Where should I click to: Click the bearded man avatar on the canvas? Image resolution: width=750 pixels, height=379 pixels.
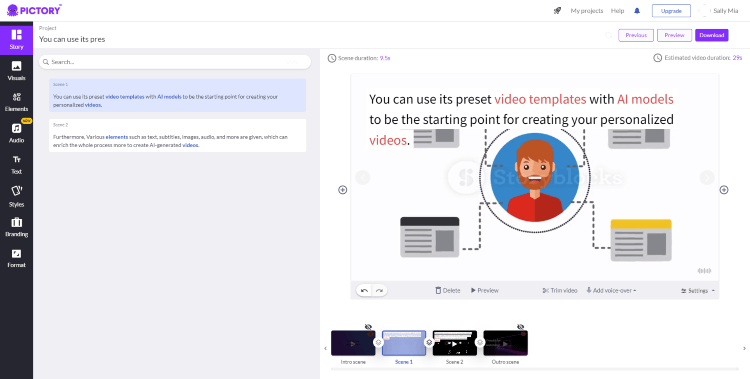pyautogui.click(x=534, y=177)
